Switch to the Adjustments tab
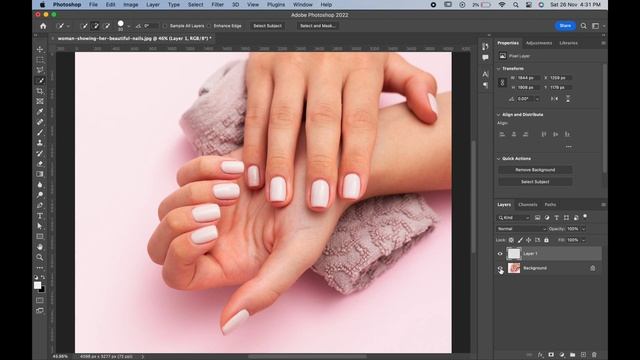 click(x=539, y=43)
